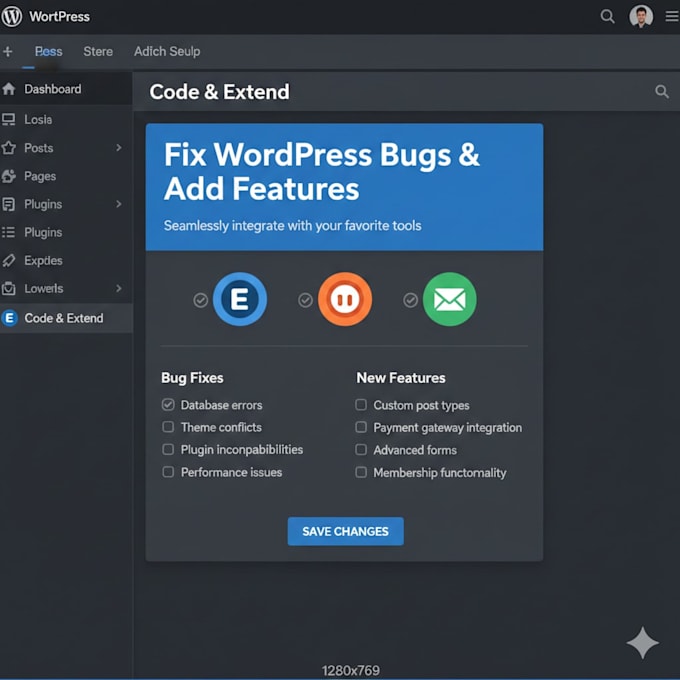Viewport: 680px width, 680px height.
Task: Open the user avatar profile
Action: click(641, 16)
